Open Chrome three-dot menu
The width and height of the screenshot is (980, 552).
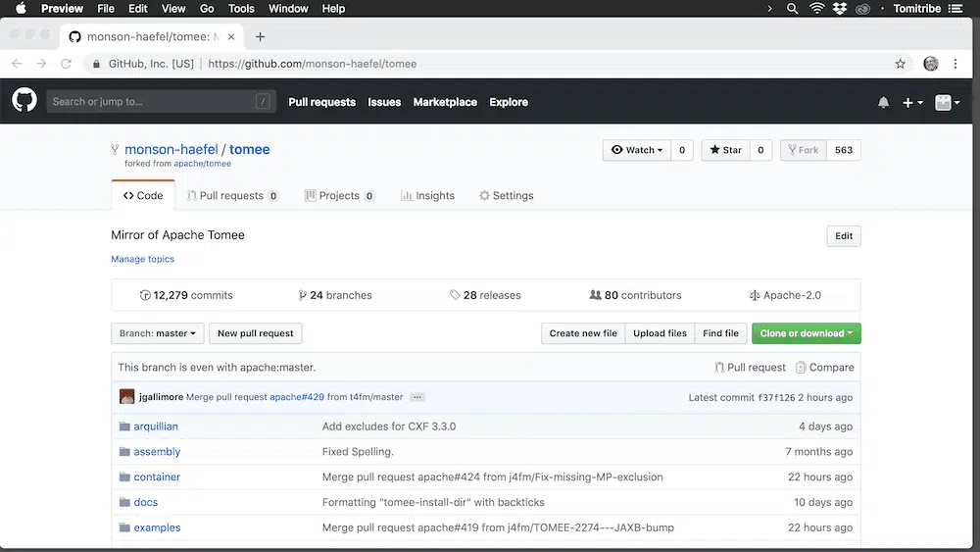[955, 64]
